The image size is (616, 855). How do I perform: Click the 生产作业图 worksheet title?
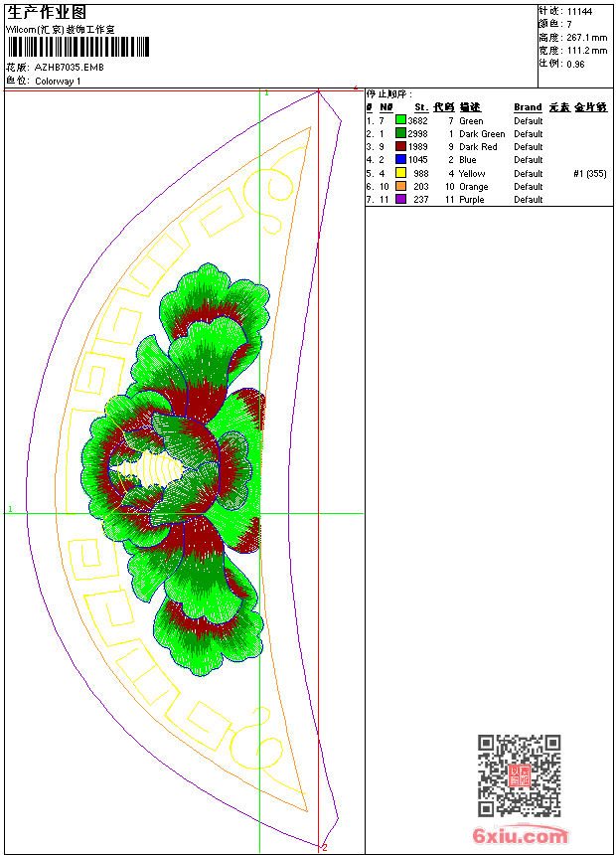[47, 12]
